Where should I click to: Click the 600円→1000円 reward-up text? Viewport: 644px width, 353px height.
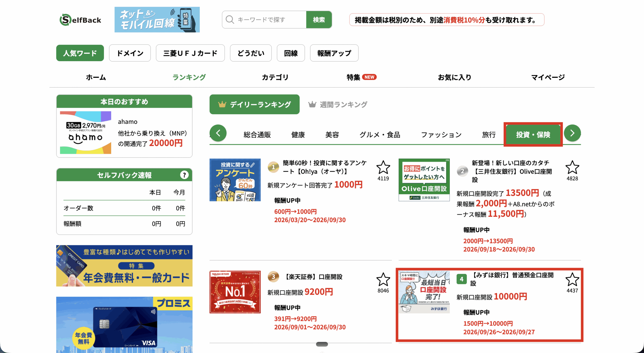tap(295, 211)
